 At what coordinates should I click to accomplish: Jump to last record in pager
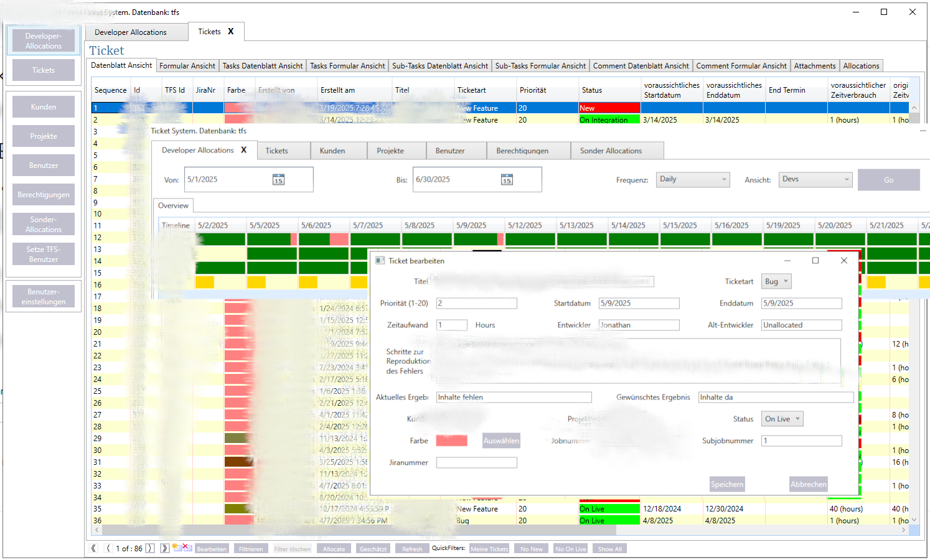point(164,548)
